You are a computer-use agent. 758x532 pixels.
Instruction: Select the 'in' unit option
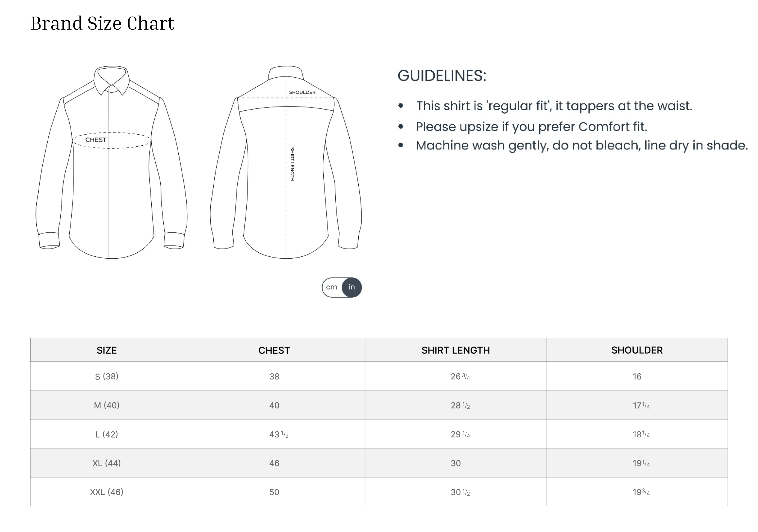click(x=352, y=287)
